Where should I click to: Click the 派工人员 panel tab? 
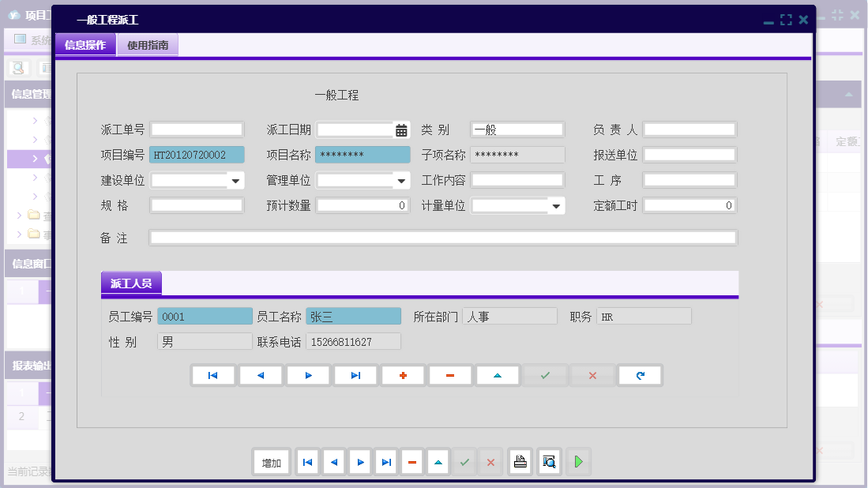point(131,281)
